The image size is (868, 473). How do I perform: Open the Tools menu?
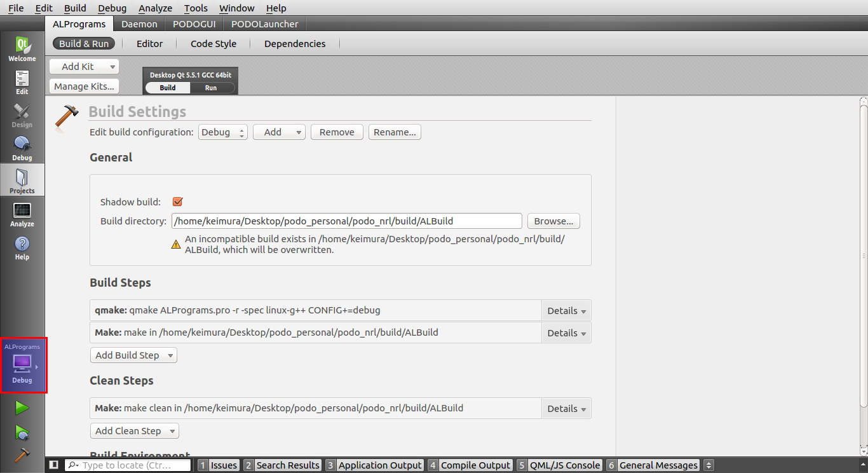[x=196, y=8]
